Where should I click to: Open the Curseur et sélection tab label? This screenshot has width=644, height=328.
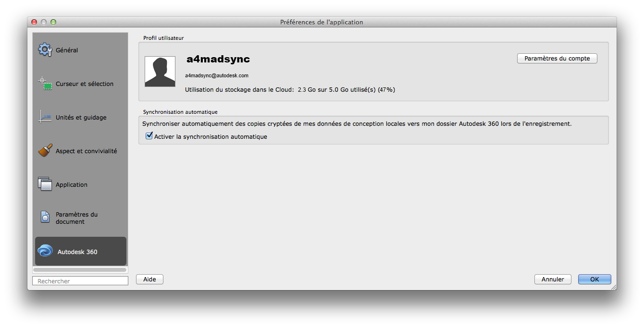coord(85,84)
